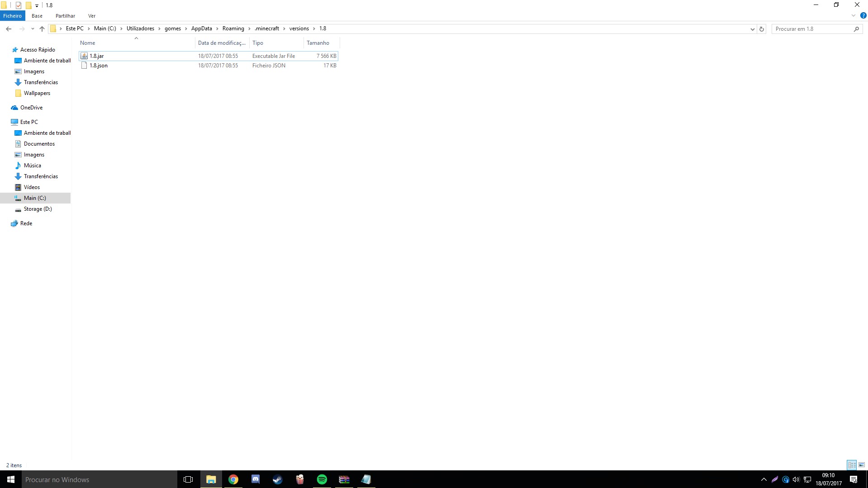Switch to large icons view layout
Viewport: 868px width, 488px height.
(862, 465)
